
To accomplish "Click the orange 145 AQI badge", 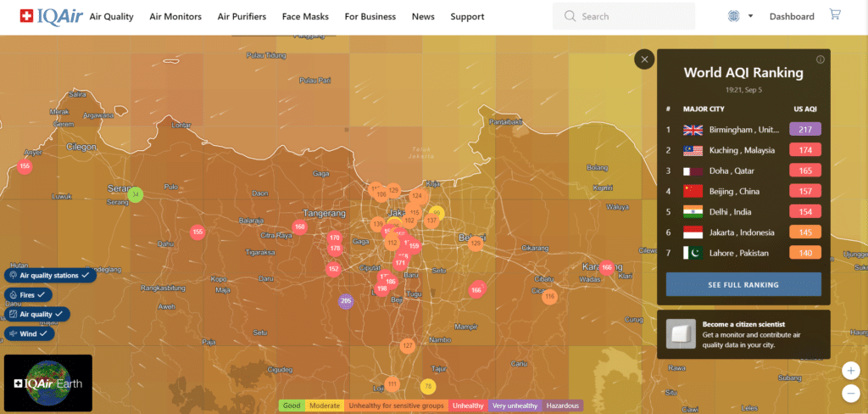I will click(805, 232).
